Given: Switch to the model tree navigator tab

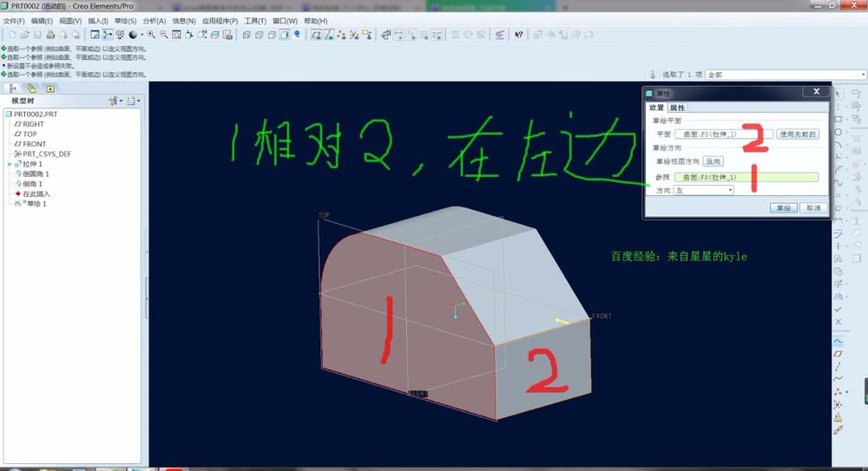Looking at the screenshot, I should (12, 88).
